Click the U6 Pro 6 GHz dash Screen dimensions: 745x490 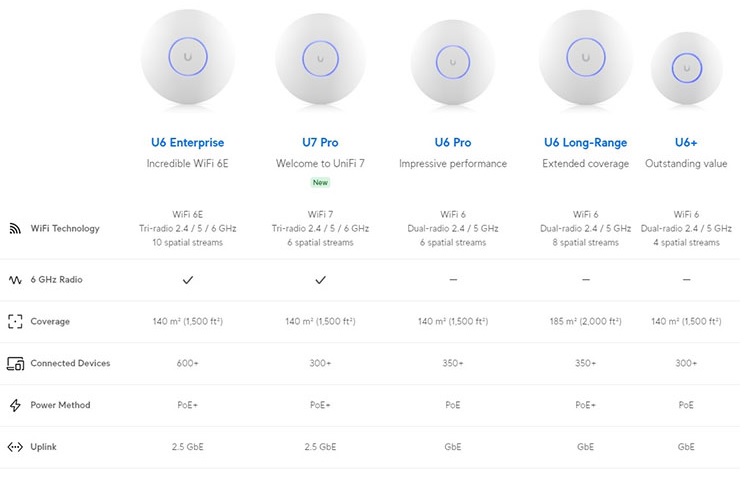[x=453, y=280]
